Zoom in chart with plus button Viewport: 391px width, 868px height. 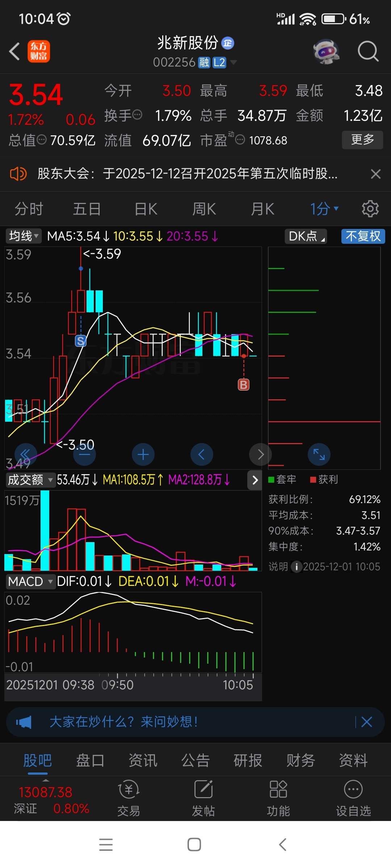(x=143, y=454)
